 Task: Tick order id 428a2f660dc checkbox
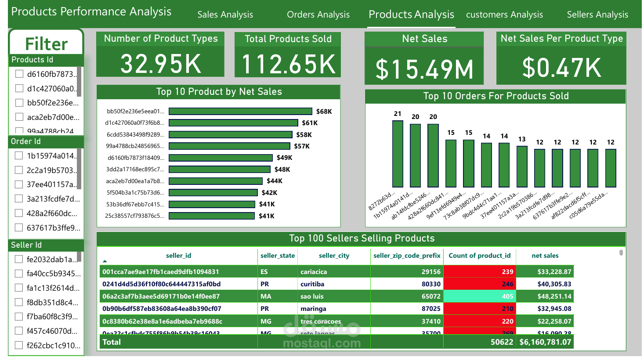[19, 213]
